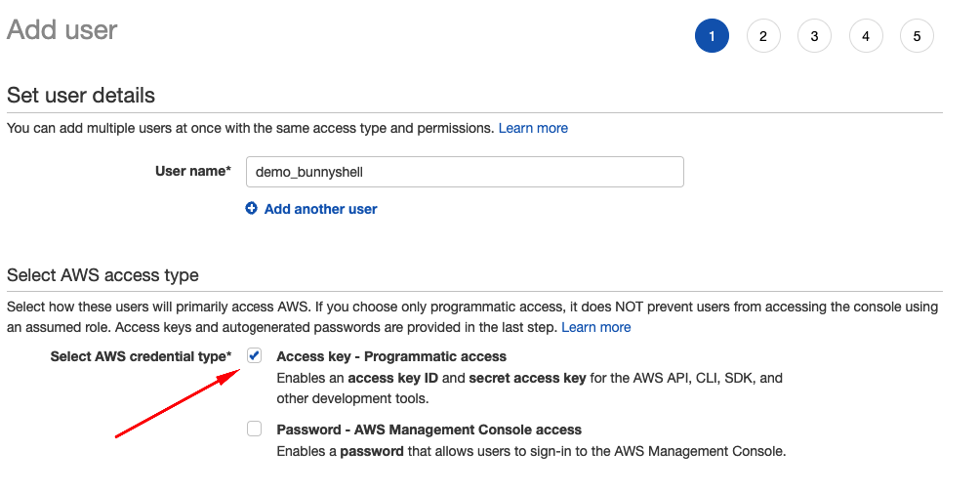The height and width of the screenshot is (492, 980).
Task: Click the 'Password - AWS Management Console access' label
Action: pos(429,430)
